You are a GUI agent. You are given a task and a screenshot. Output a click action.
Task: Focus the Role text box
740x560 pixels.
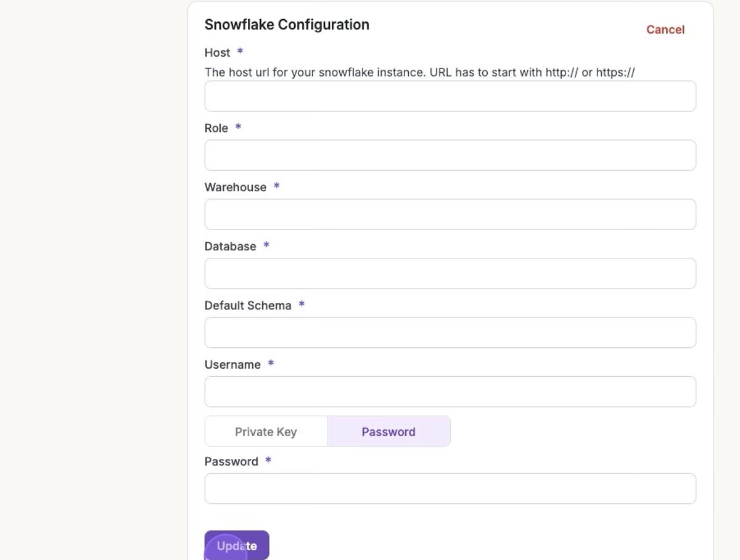(x=450, y=155)
